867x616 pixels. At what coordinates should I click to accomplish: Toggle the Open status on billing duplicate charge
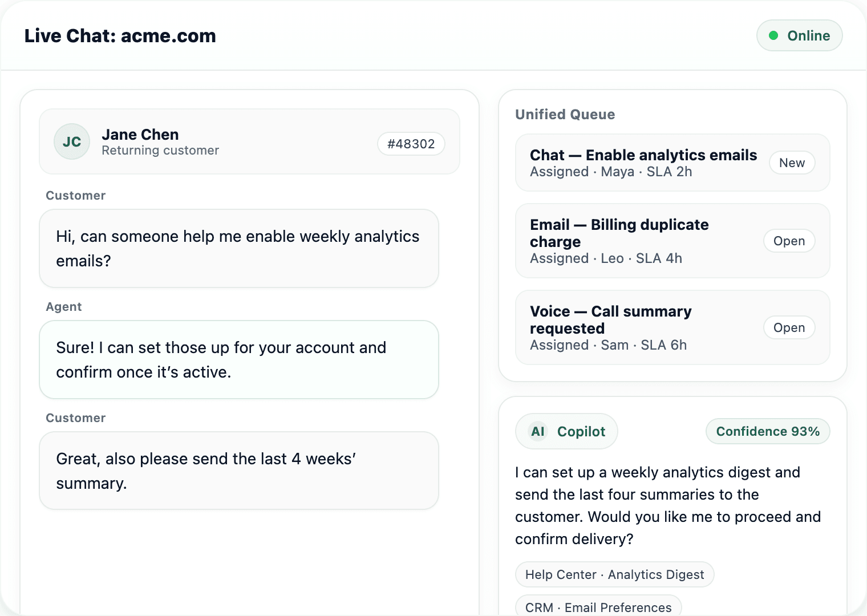pyautogui.click(x=789, y=241)
